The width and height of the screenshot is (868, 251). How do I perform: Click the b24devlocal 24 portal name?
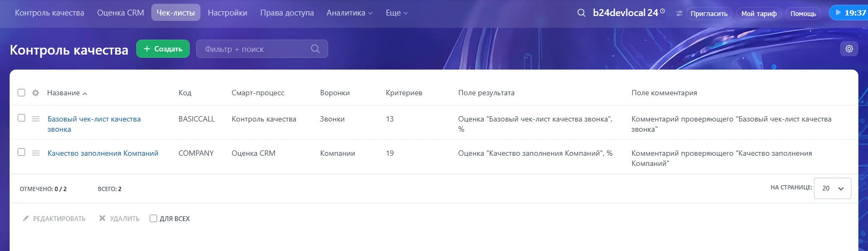pos(625,13)
